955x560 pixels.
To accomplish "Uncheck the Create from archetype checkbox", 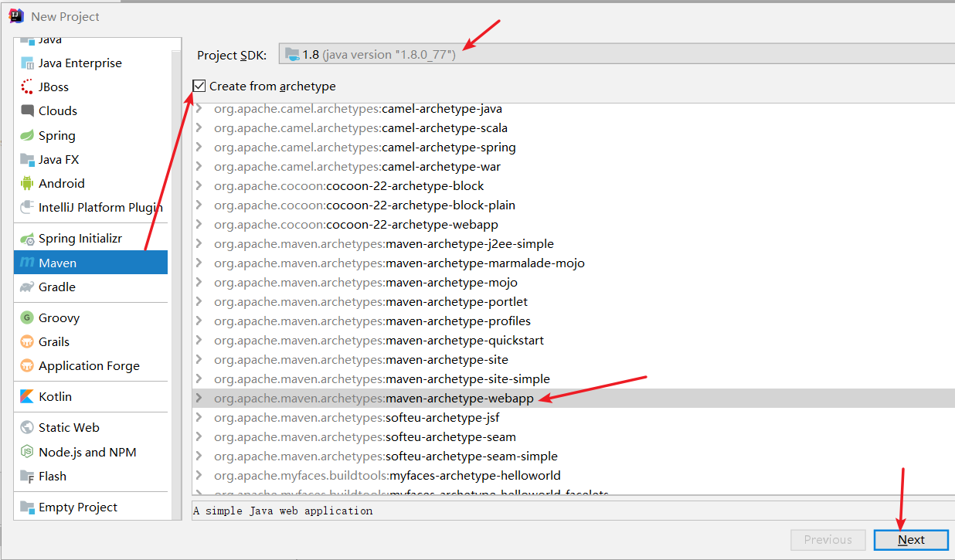I will [x=199, y=86].
